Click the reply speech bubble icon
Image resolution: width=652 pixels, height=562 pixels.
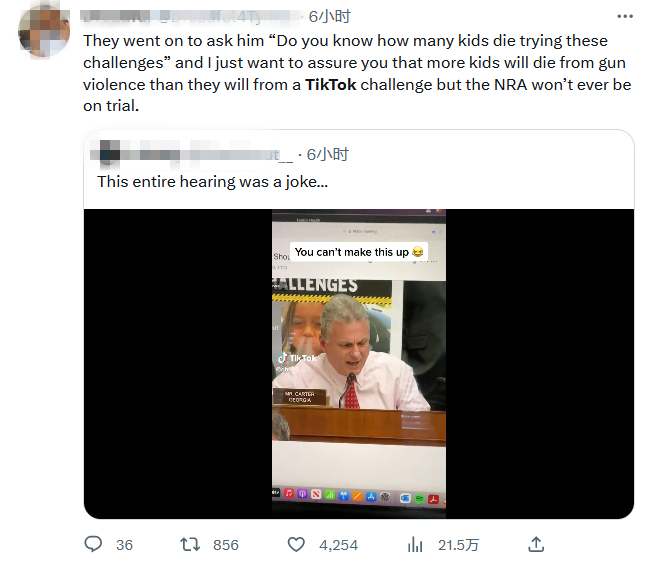pos(94,544)
